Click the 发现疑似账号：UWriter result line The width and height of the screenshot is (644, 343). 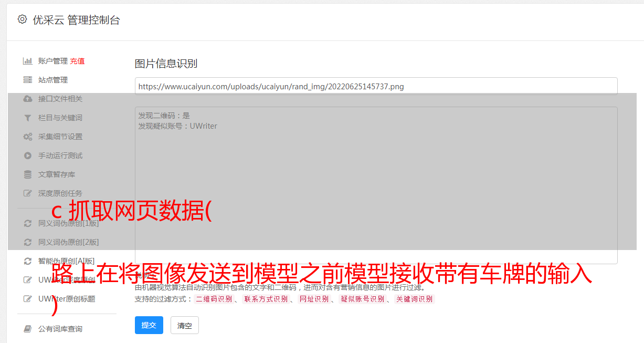point(177,126)
